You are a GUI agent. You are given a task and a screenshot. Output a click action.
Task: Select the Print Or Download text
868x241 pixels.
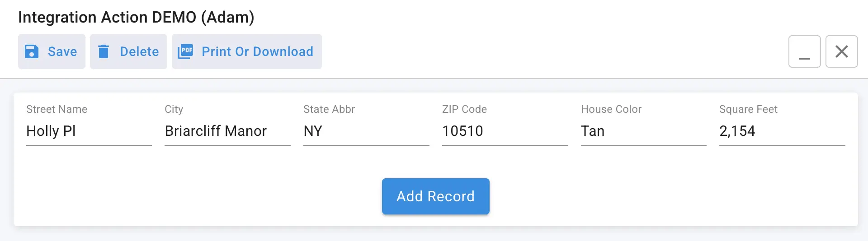tap(257, 51)
